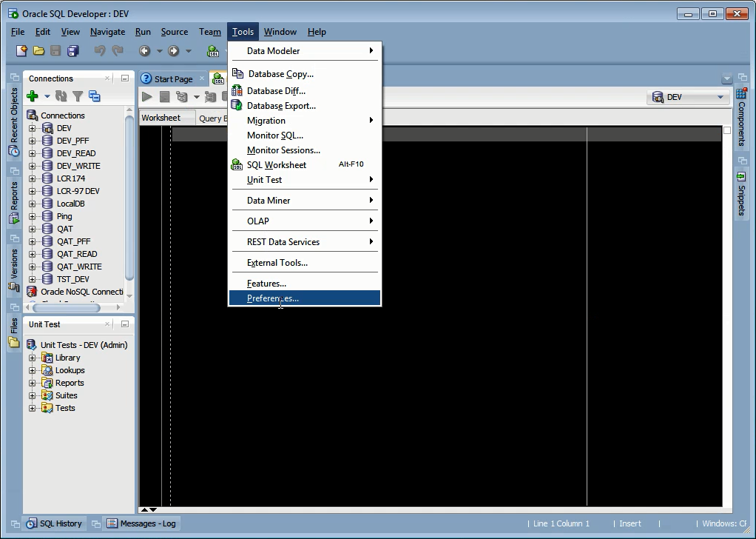The height and width of the screenshot is (539, 756).
Task: Click the Database Export menu item
Action: point(305,106)
